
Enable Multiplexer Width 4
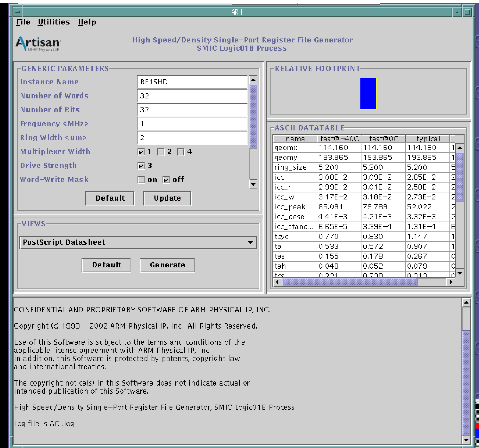(x=181, y=152)
